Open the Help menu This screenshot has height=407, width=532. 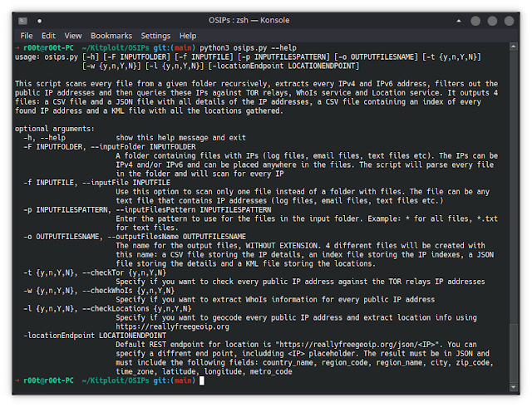(188, 36)
